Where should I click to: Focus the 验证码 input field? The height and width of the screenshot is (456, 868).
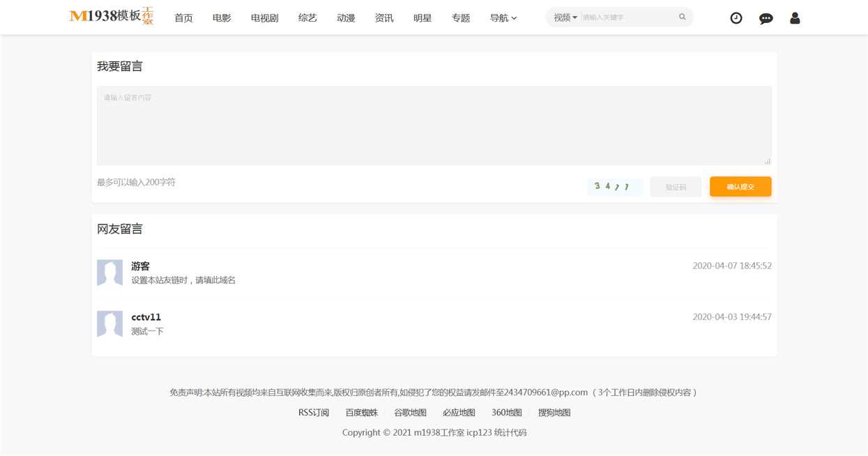pyautogui.click(x=676, y=187)
